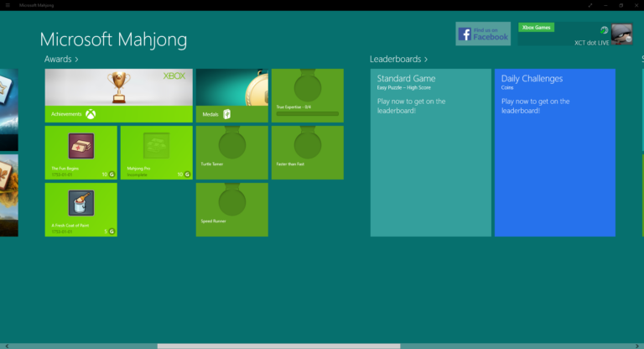Click the lower autumn-themed tile at left edge
Viewport: 644px width, 349px height.
point(9,195)
